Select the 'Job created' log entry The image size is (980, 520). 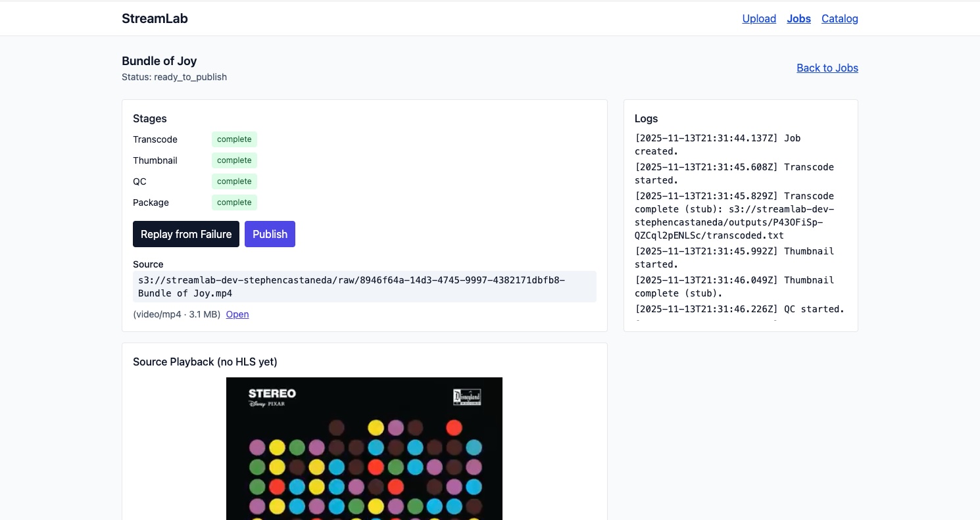click(x=717, y=145)
